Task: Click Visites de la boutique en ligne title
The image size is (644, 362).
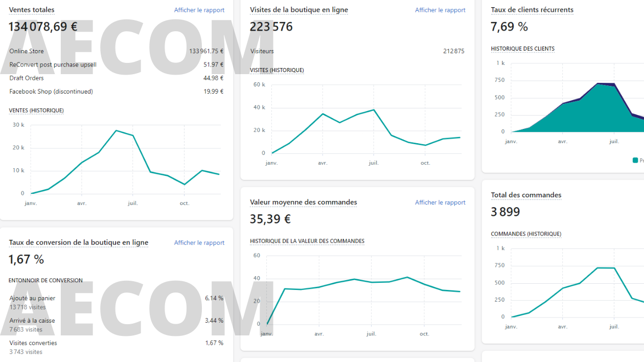Action: (x=299, y=10)
